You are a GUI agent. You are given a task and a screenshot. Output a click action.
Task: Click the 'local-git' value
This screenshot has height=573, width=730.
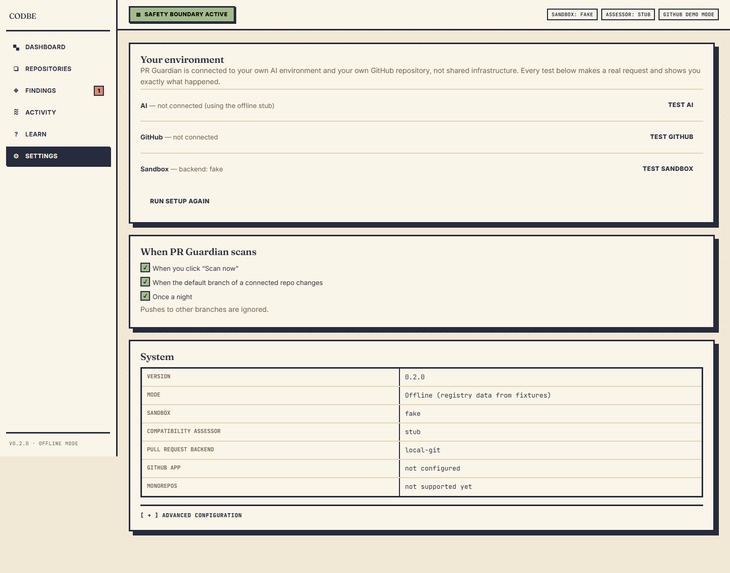422,450
